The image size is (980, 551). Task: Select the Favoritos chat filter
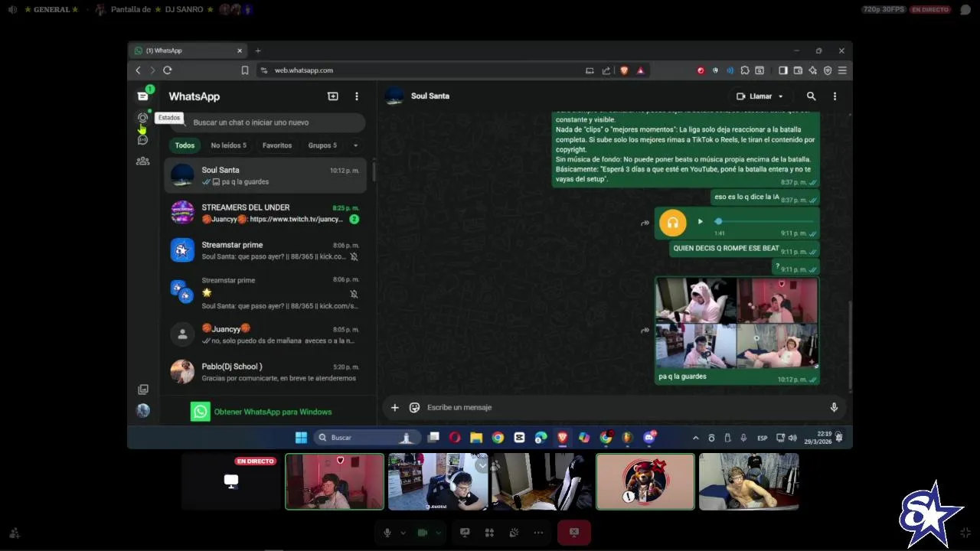[x=277, y=145]
